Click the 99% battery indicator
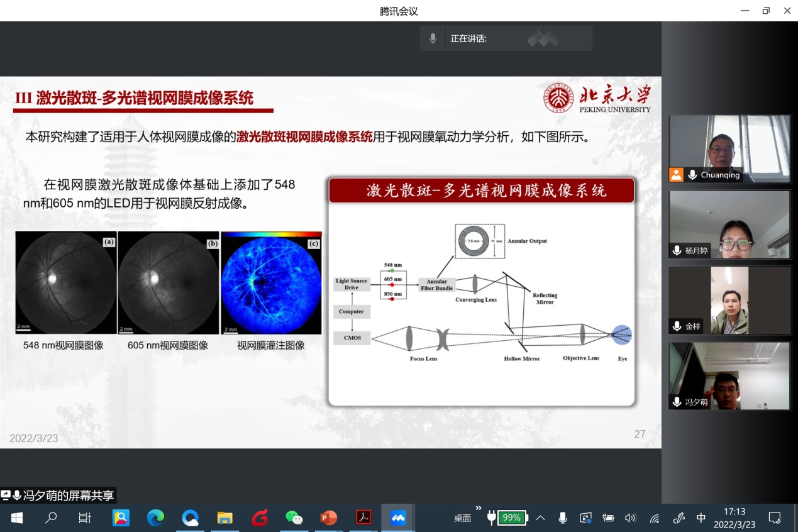This screenshot has height=532, width=798. pyautogui.click(x=511, y=518)
